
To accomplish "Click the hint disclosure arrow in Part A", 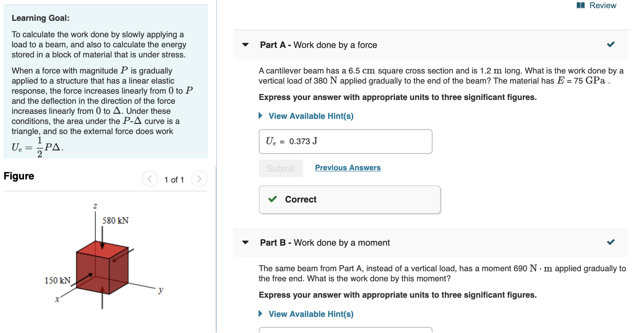I will [260, 116].
